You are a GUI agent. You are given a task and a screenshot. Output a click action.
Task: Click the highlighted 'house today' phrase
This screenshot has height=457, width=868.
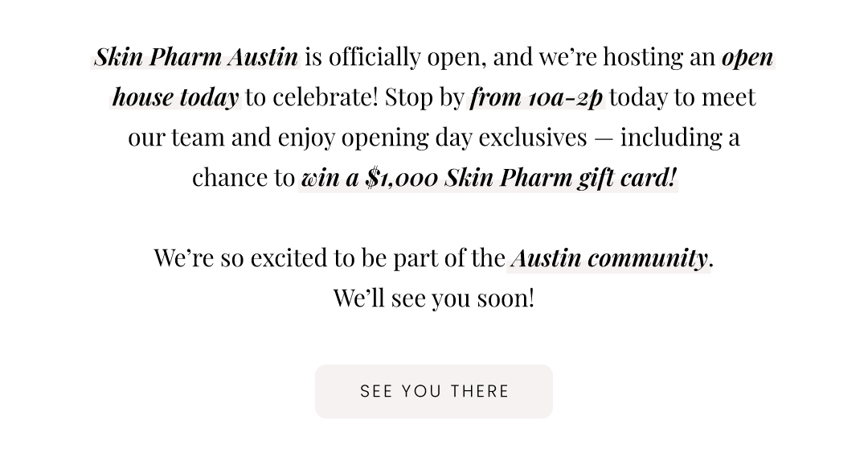click(x=175, y=97)
